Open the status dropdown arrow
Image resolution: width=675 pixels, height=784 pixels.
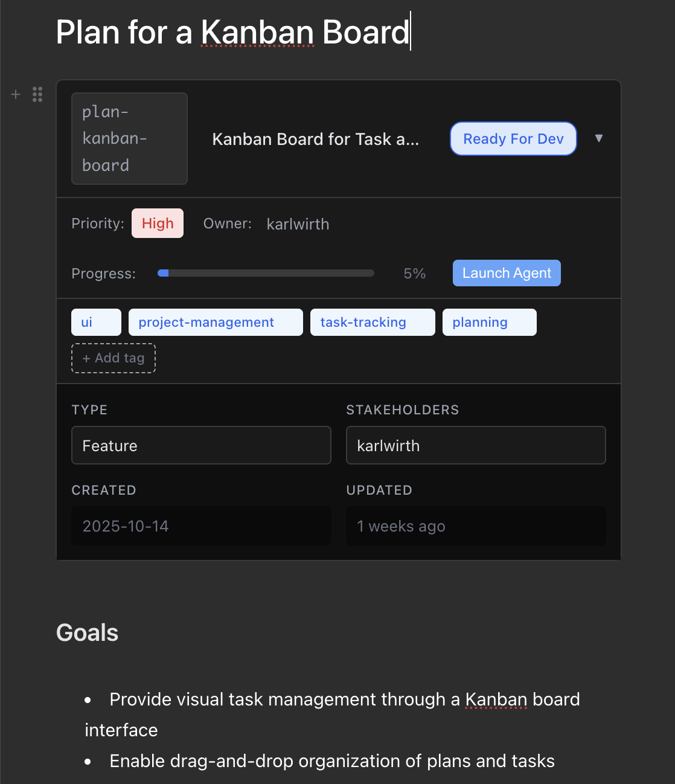click(x=599, y=138)
